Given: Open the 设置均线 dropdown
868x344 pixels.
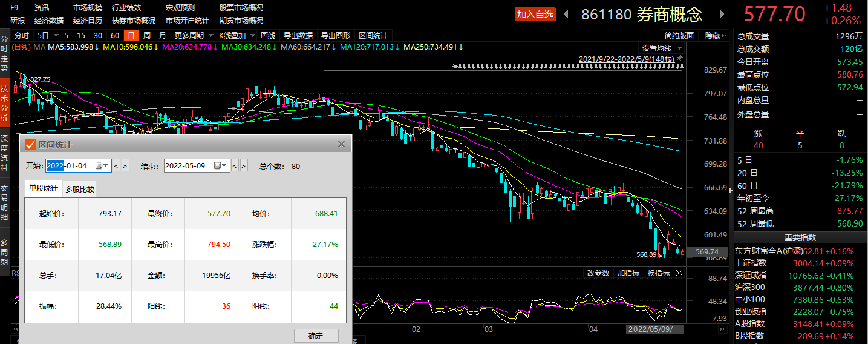Looking at the screenshot, I should [662, 48].
